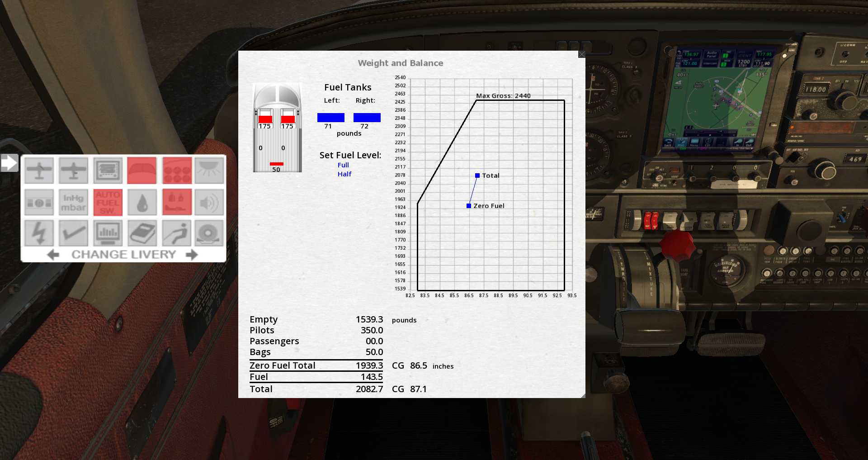Open the book manual icon
The height and width of the screenshot is (460, 868).
pyautogui.click(x=142, y=233)
